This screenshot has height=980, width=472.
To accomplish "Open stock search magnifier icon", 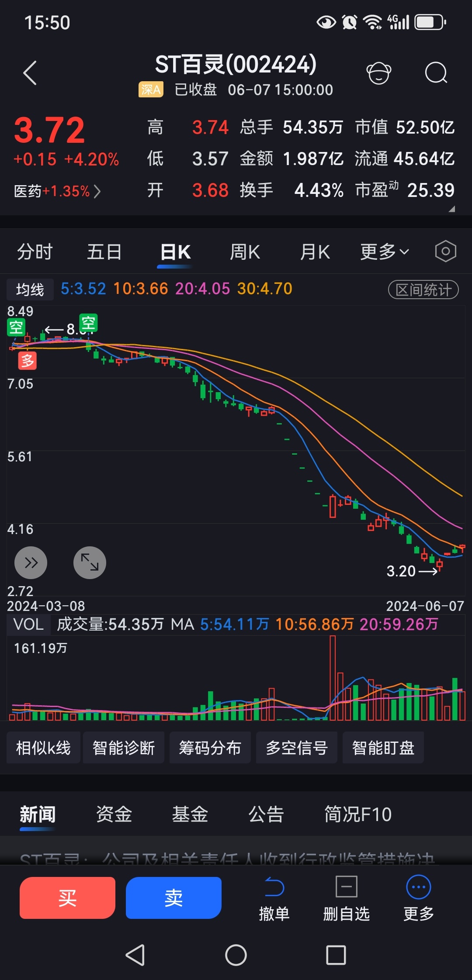I will [436, 73].
